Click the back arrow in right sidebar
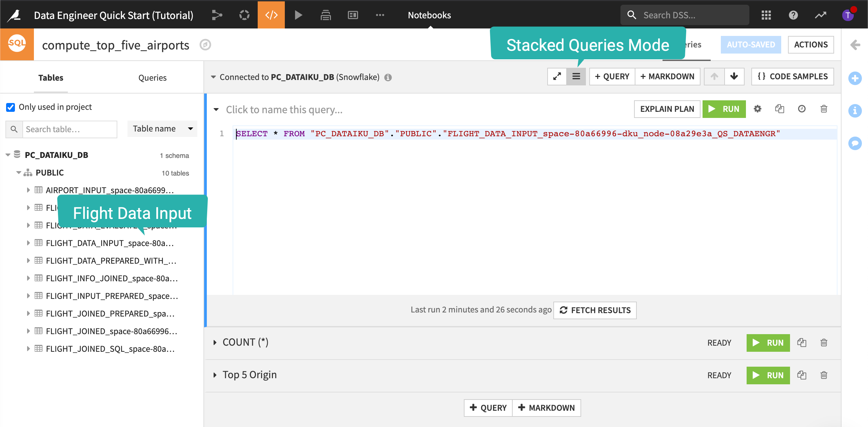Screen dimensions: 868x427 click(855, 45)
